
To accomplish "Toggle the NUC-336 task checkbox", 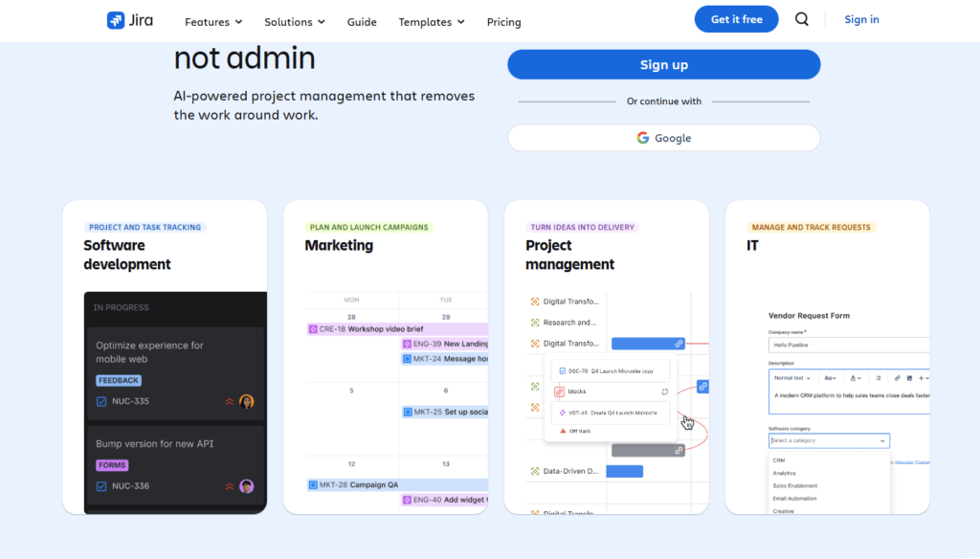I will (101, 486).
